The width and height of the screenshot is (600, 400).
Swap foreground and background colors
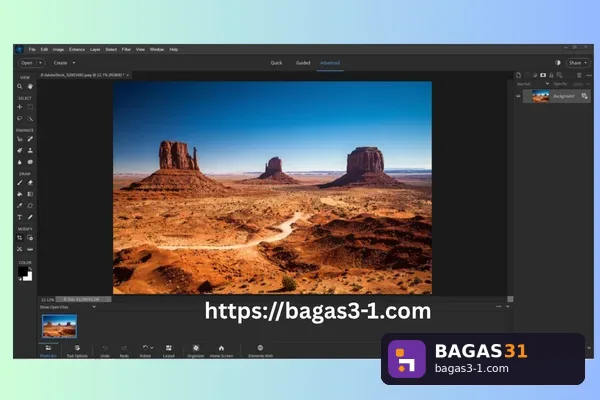tap(30, 269)
